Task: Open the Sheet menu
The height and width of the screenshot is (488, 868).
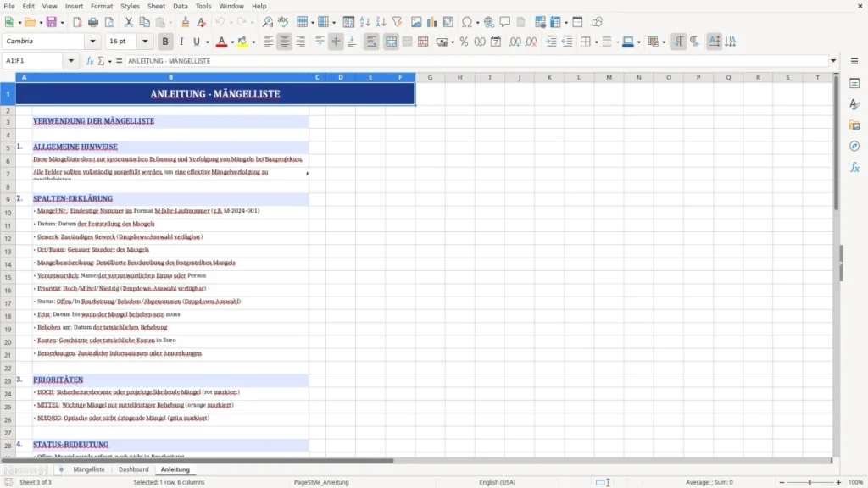Action: pyautogui.click(x=156, y=6)
